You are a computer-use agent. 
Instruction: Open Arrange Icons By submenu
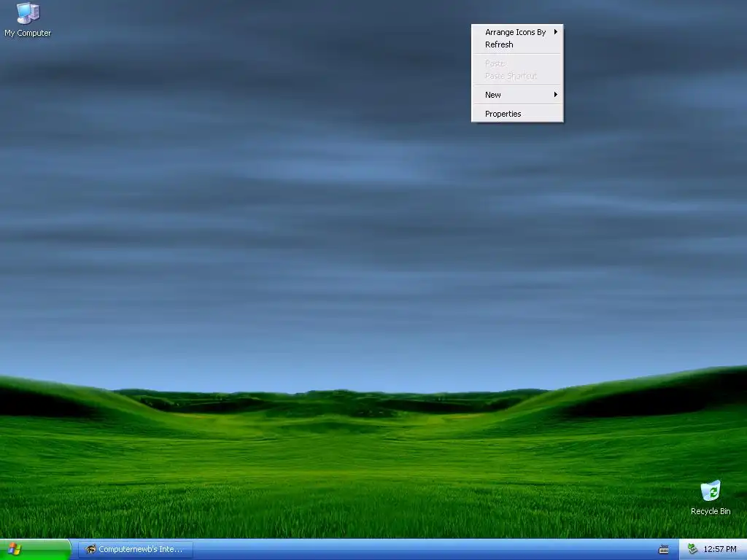(517, 32)
